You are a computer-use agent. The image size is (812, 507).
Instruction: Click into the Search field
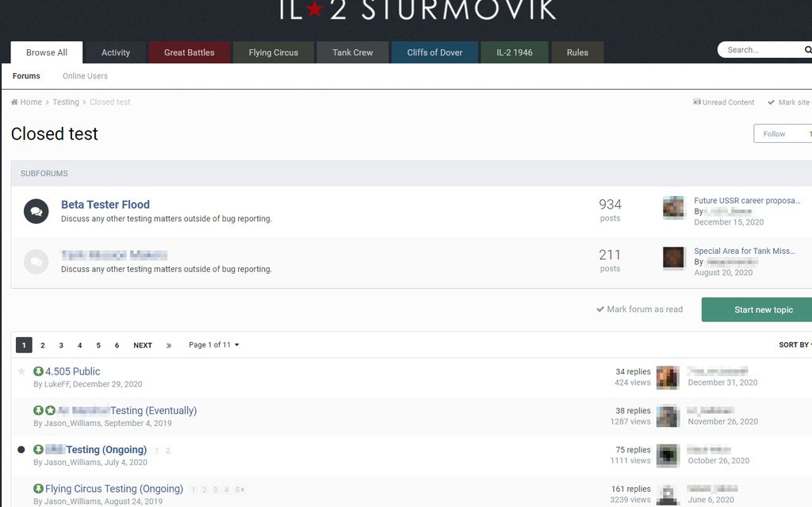tap(761, 50)
